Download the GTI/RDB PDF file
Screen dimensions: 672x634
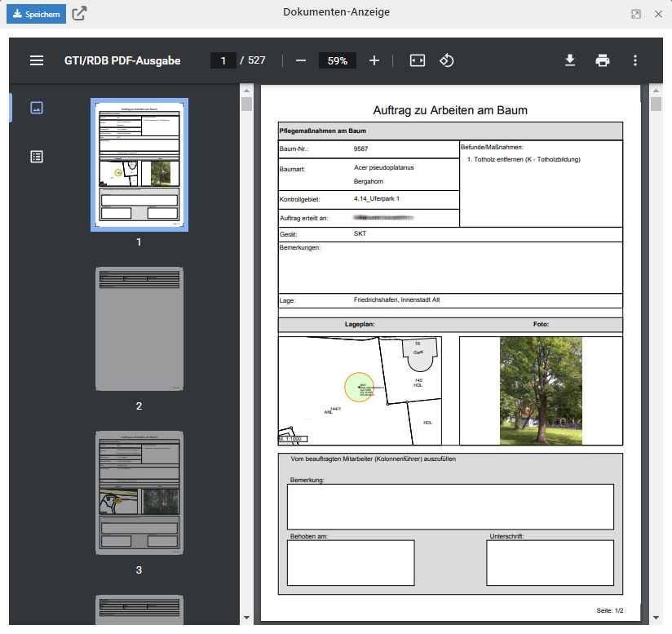570,60
